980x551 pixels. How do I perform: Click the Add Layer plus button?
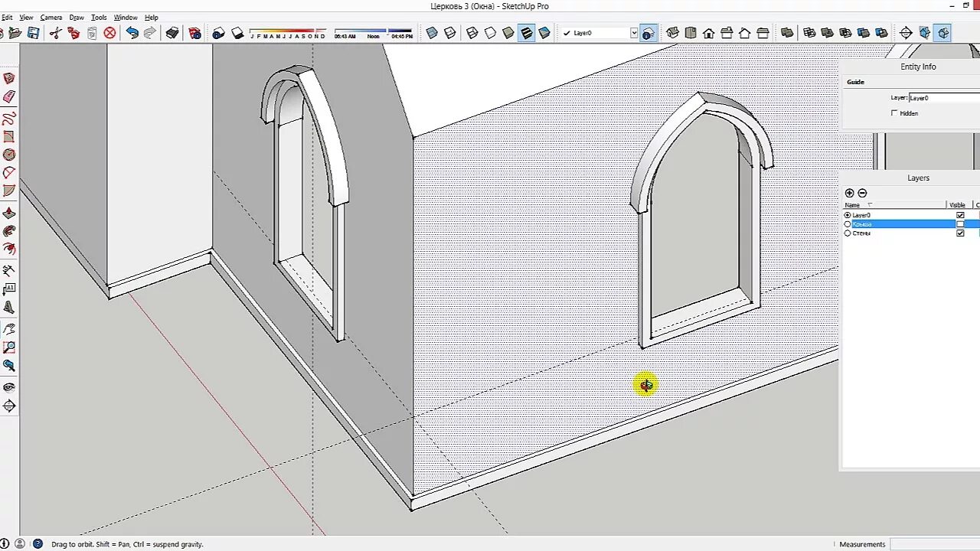click(x=849, y=193)
